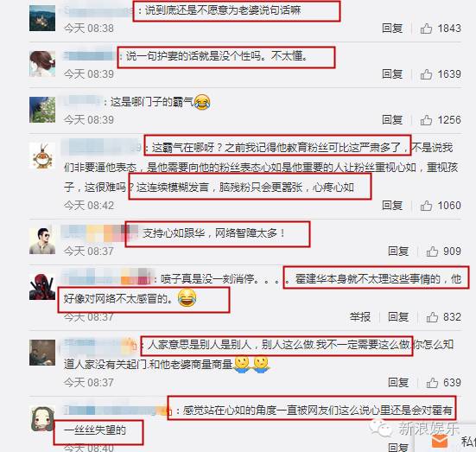This screenshot has height=452, width=476.
Task: Like the comment with 909 likes
Action: (x=432, y=251)
